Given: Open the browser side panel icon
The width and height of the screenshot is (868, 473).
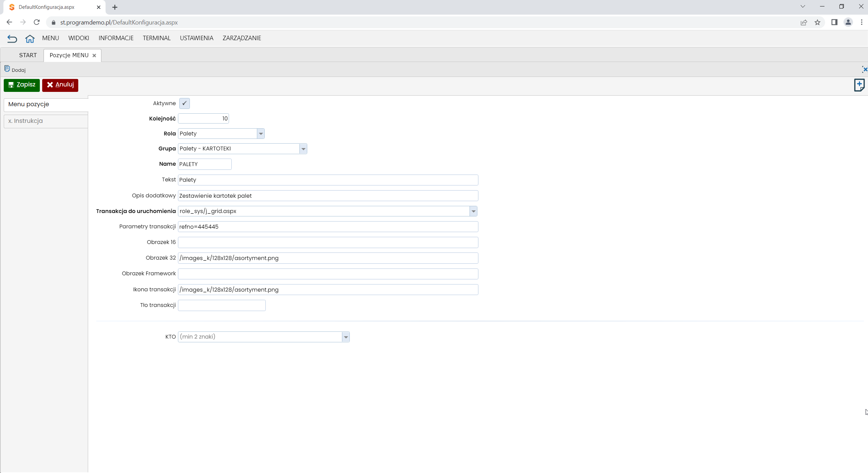Looking at the screenshot, I should coord(834,22).
